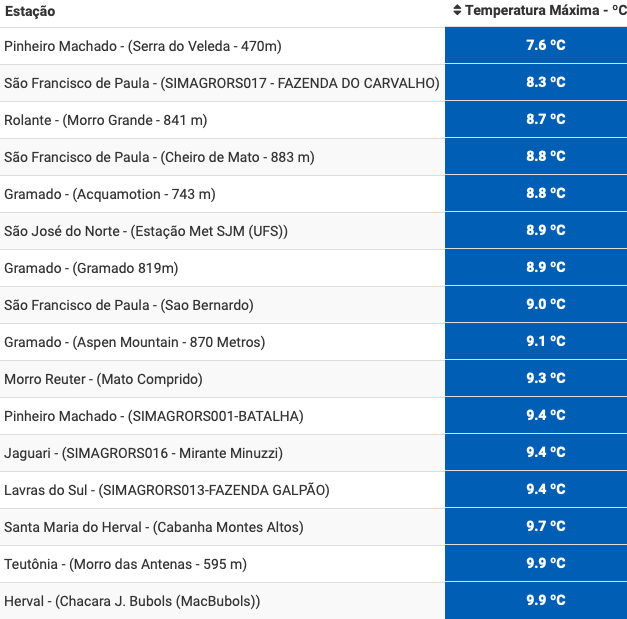Click the 8.7 °C temperature cell
627x619 pixels.
point(545,120)
